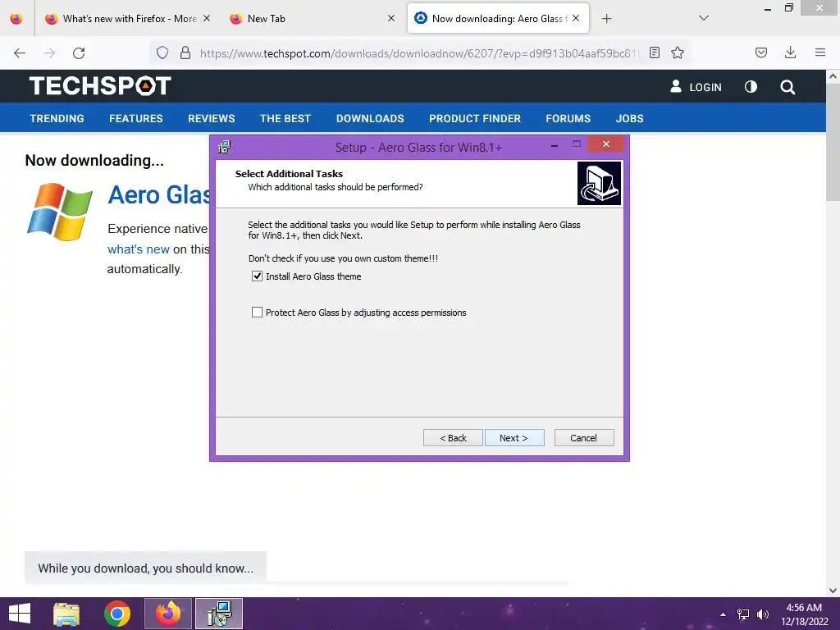
Task: Click the Firefox address bar URL
Action: (x=418, y=53)
